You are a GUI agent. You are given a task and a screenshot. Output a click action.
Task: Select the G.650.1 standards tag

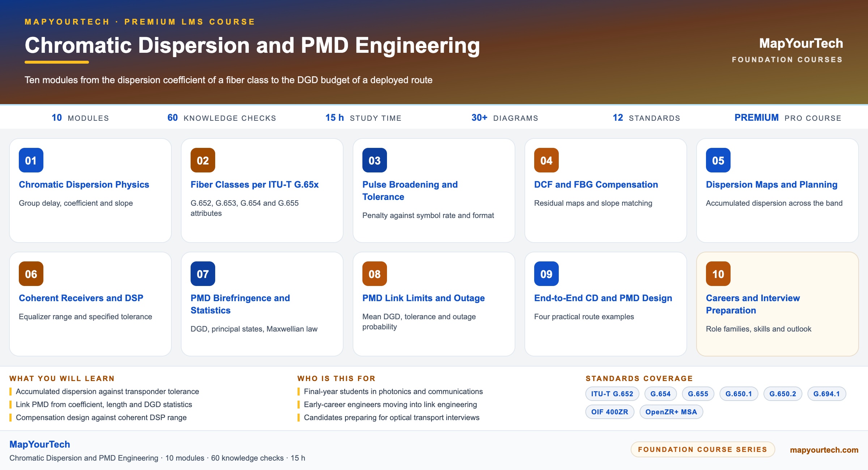739,394
